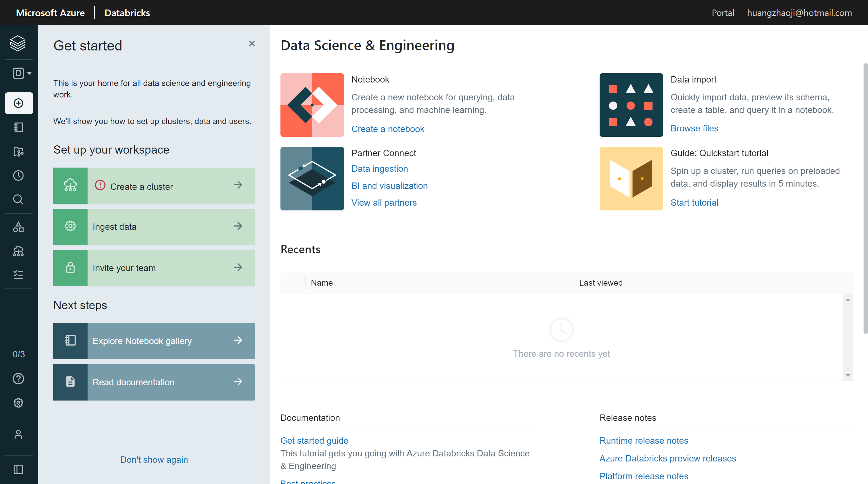The image size is (868, 484).
Task: Switch to the Portal view
Action: [723, 13]
